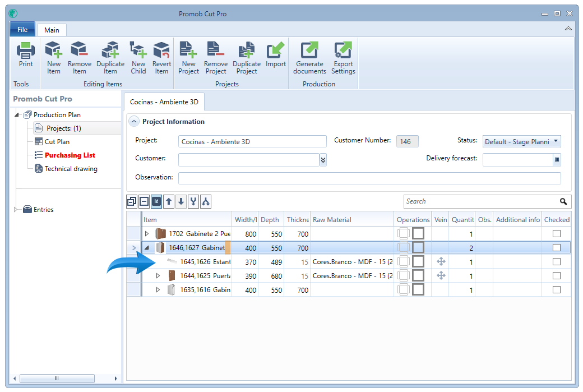The image size is (583, 392).
Task: Click Remove Item in ribbon
Action: click(x=79, y=58)
